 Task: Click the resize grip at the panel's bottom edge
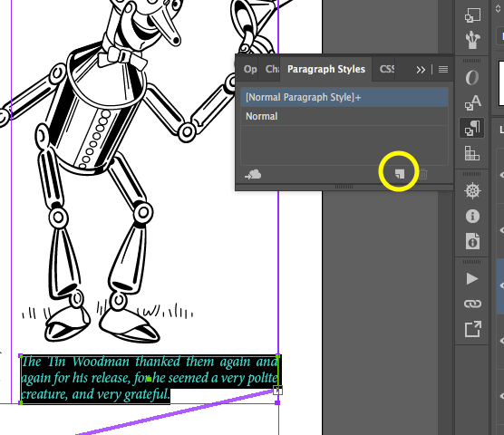(x=344, y=187)
